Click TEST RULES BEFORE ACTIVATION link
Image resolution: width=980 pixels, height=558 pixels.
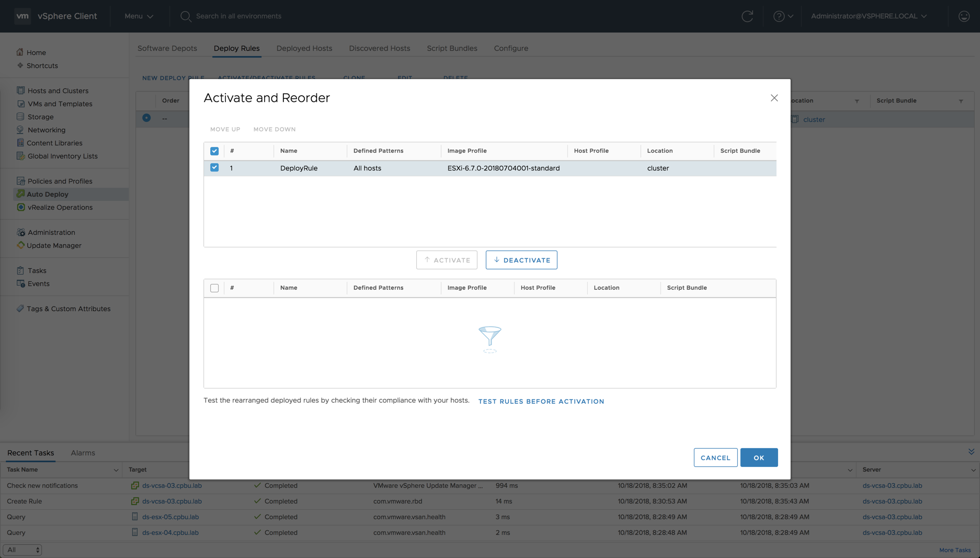pos(541,402)
